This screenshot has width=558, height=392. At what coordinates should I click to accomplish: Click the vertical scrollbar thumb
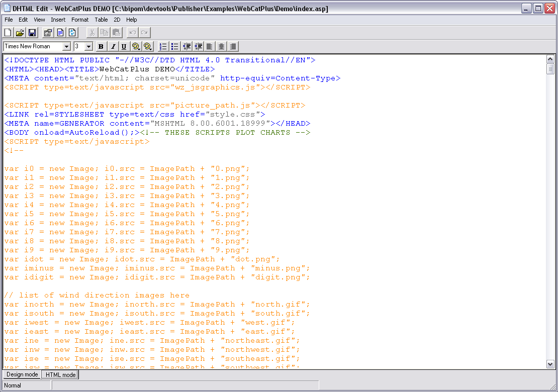coord(550,69)
